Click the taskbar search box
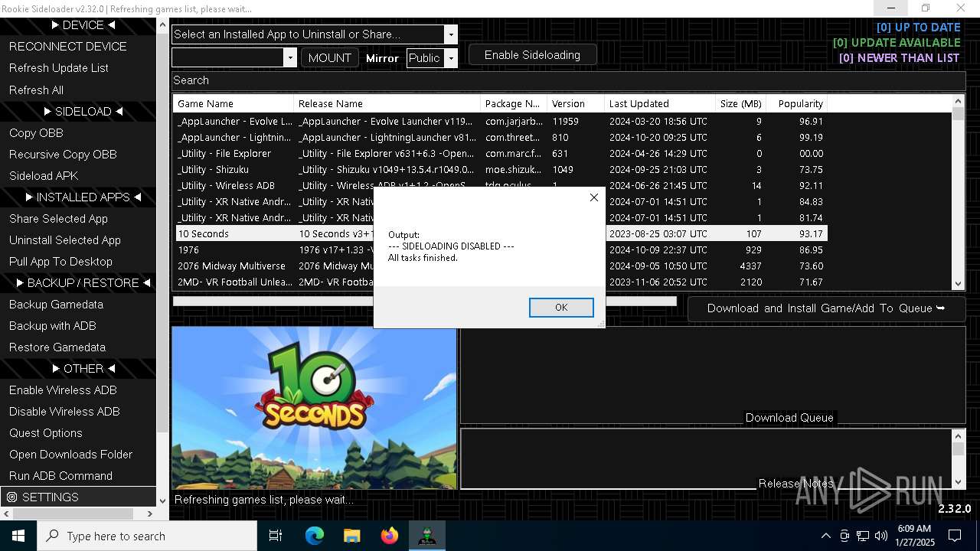The image size is (980, 551). pos(147,536)
